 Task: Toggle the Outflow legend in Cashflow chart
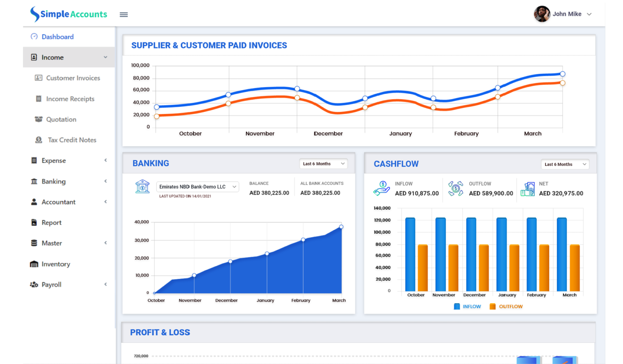[x=506, y=306]
